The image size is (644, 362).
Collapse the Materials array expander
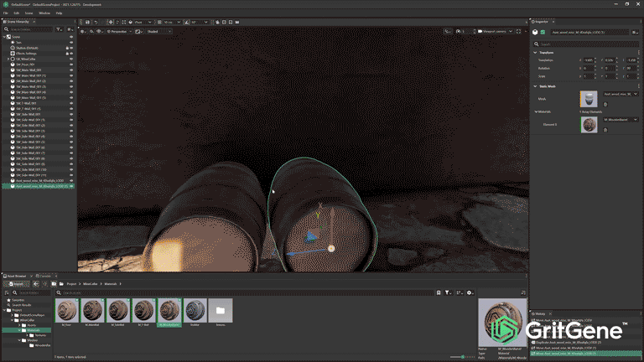coord(536,111)
